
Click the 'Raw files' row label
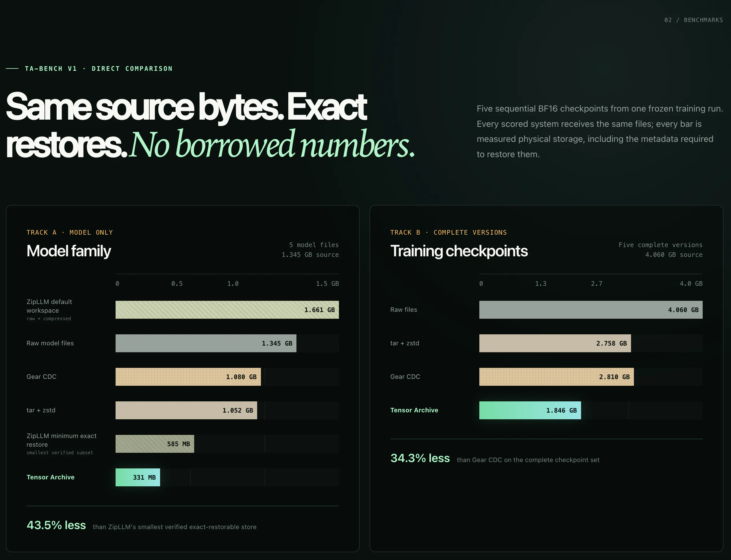coord(404,310)
